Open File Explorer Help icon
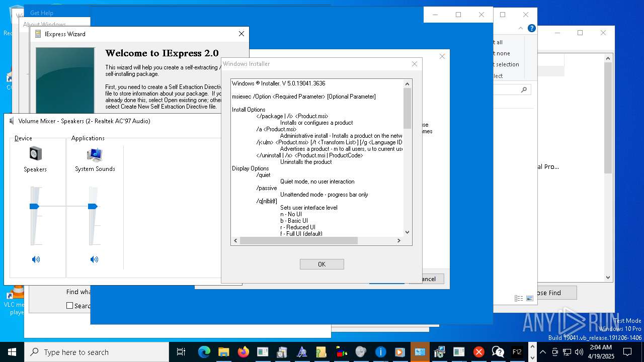Screen dimensions: 644x362 (531, 28)
